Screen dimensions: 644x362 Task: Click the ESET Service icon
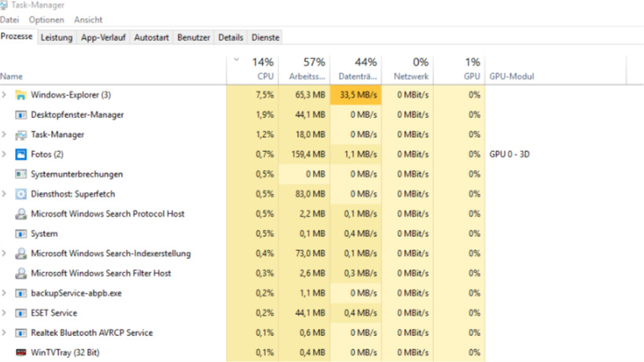click(x=20, y=313)
